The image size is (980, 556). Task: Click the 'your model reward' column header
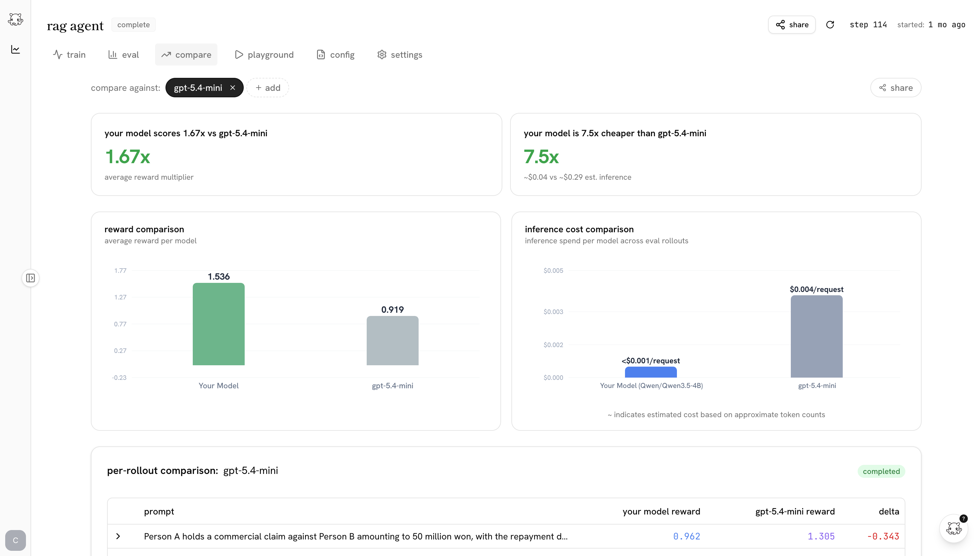pos(661,511)
